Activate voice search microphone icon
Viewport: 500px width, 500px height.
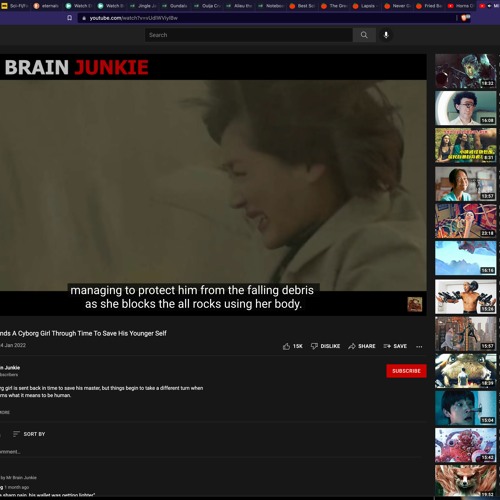386,35
